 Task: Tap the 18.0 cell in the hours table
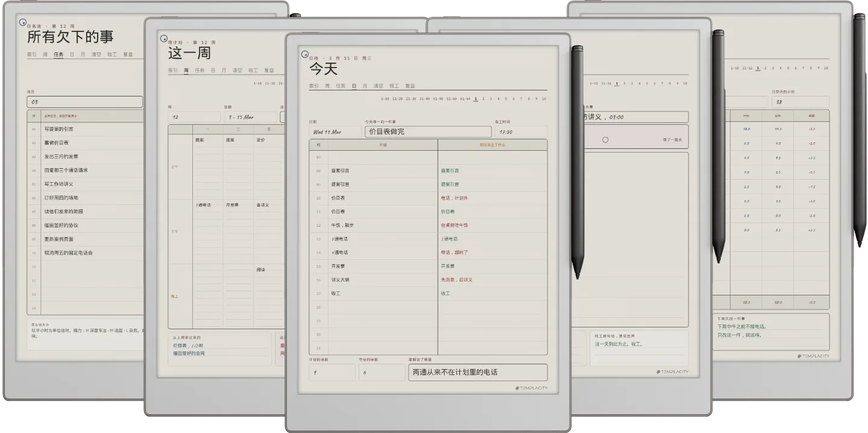pos(746,129)
